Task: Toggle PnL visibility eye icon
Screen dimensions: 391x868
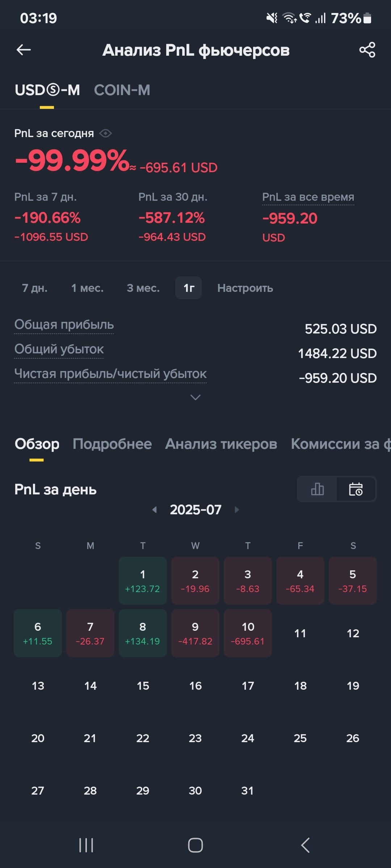Action: 105,133
